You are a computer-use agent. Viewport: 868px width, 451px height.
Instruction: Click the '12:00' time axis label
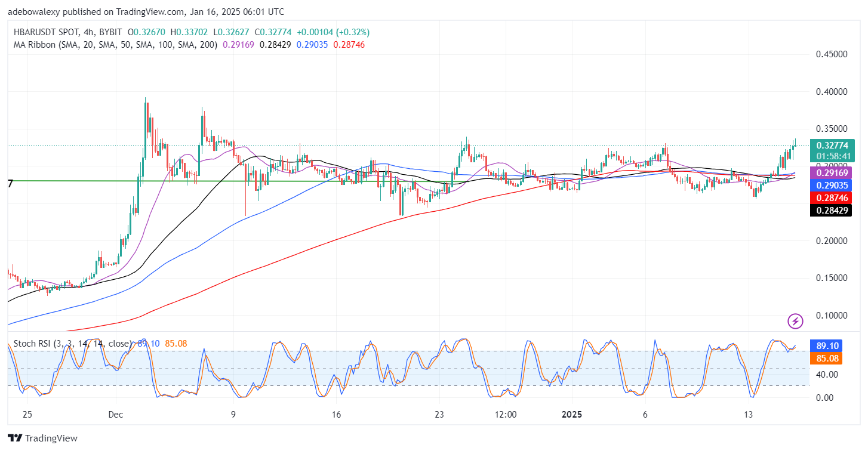tap(506, 415)
